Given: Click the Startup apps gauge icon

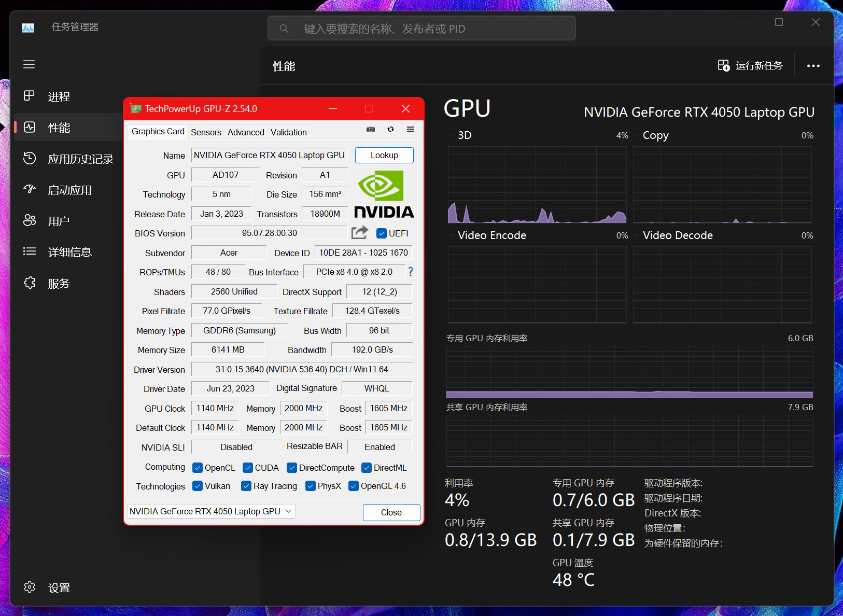Looking at the screenshot, I should pos(30,189).
